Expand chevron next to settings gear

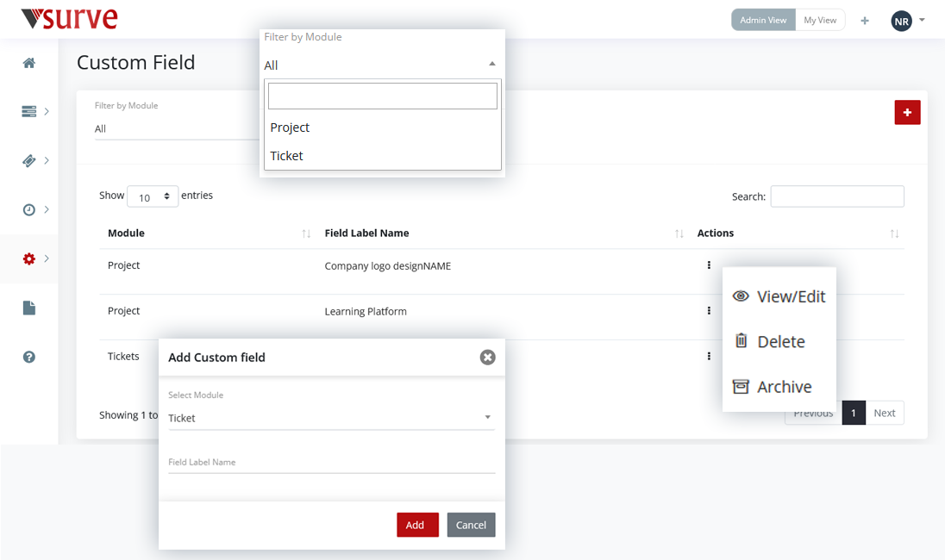pyautogui.click(x=47, y=259)
